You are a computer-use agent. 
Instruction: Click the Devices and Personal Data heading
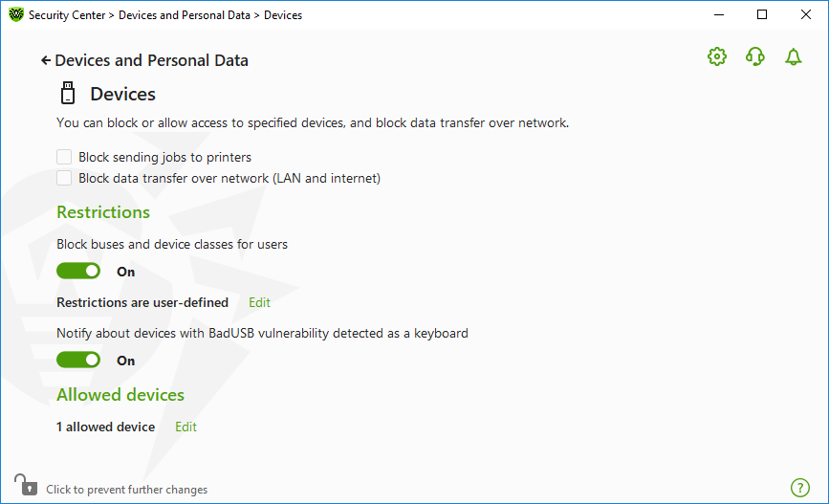point(151,60)
